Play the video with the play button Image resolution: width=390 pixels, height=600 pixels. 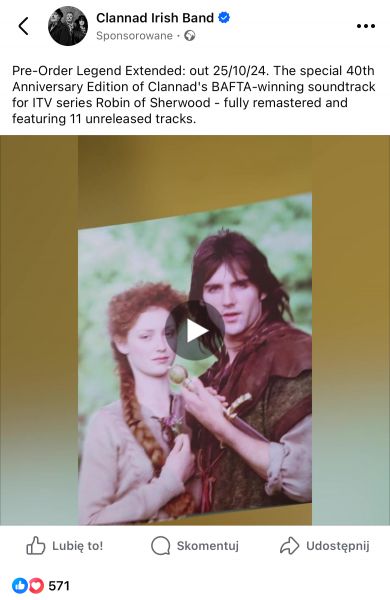(195, 331)
